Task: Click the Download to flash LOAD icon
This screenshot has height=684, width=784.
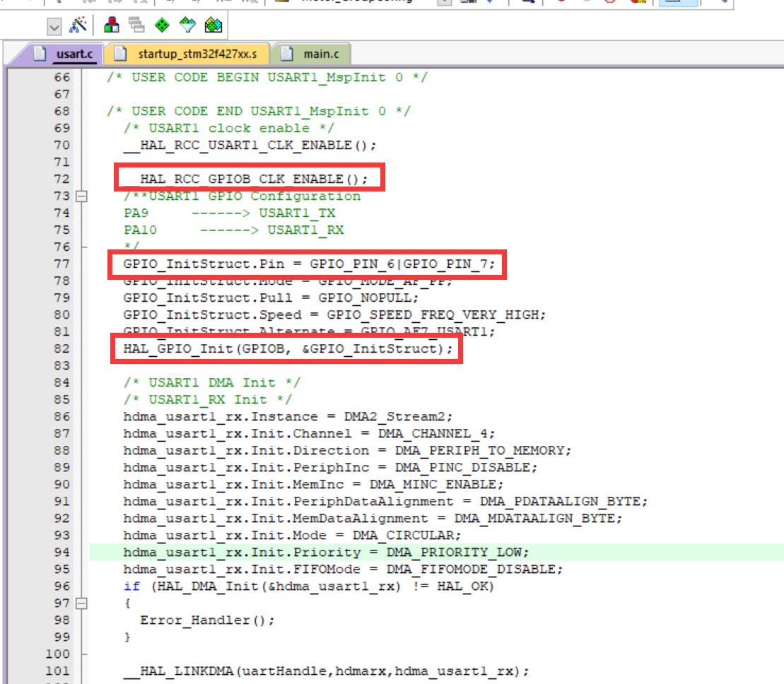Action: pyautogui.click(x=212, y=25)
